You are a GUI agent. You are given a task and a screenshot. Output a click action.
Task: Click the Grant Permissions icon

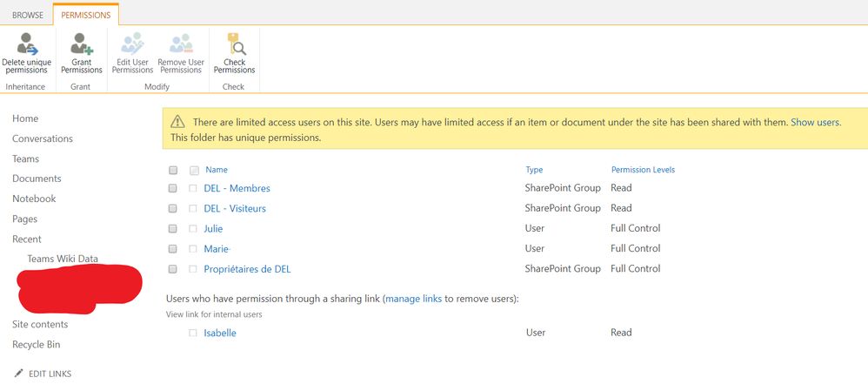(x=82, y=44)
